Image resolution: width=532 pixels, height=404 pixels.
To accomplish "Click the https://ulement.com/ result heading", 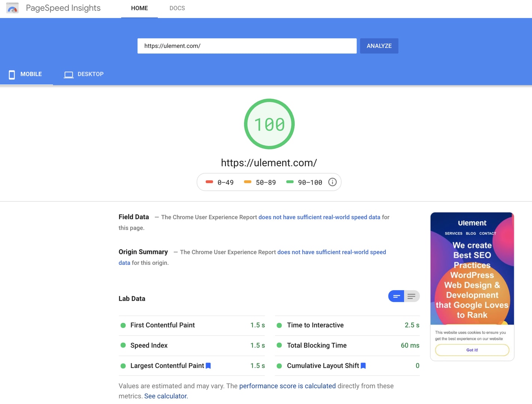I will click(x=269, y=163).
